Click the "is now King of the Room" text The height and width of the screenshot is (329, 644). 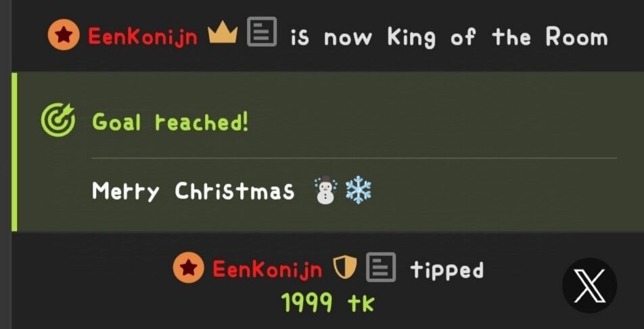(449, 37)
